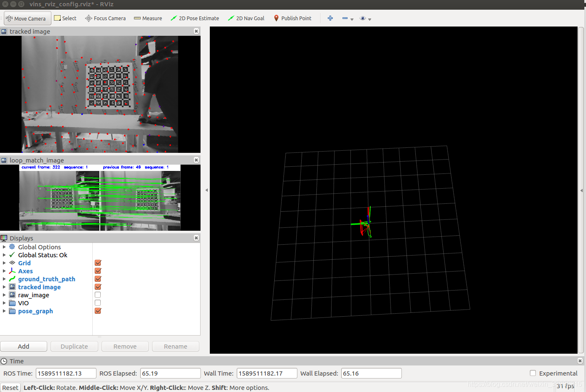Activate the Select tool
Screen dimensions: 586x392
tap(65, 18)
